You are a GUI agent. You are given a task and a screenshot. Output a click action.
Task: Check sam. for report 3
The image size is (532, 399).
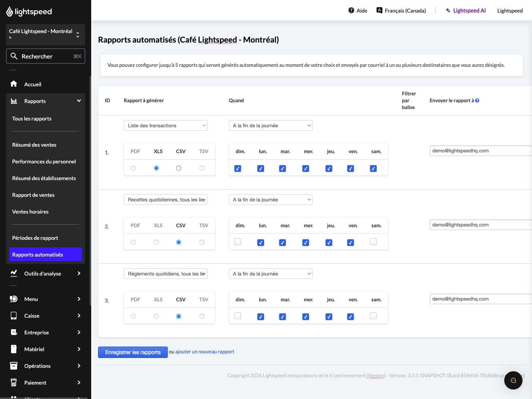pyautogui.click(x=374, y=316)
